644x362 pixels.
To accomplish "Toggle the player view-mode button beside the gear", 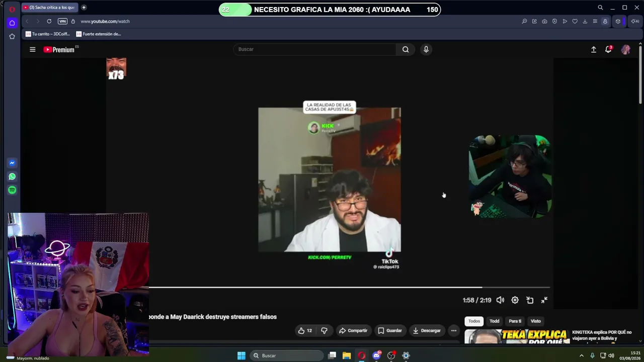I will click(x=530, y=300).
